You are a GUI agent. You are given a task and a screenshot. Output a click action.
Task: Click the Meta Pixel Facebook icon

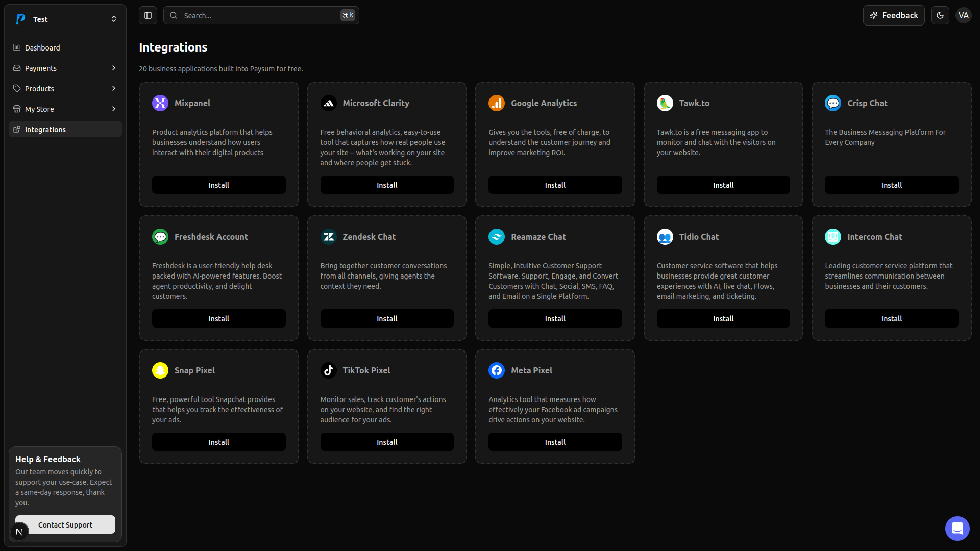click(x=497, y=370)
